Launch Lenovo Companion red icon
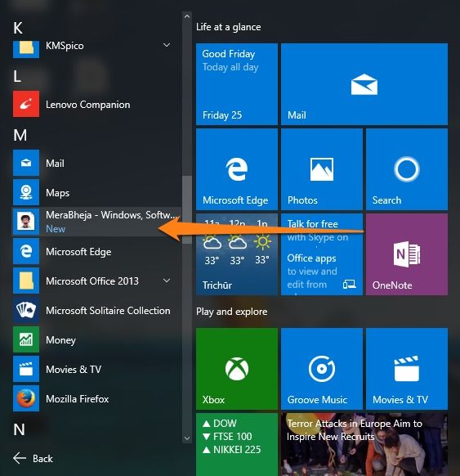Image resolution: width=460 pixels, height=476 pixels. coord(26,104)
